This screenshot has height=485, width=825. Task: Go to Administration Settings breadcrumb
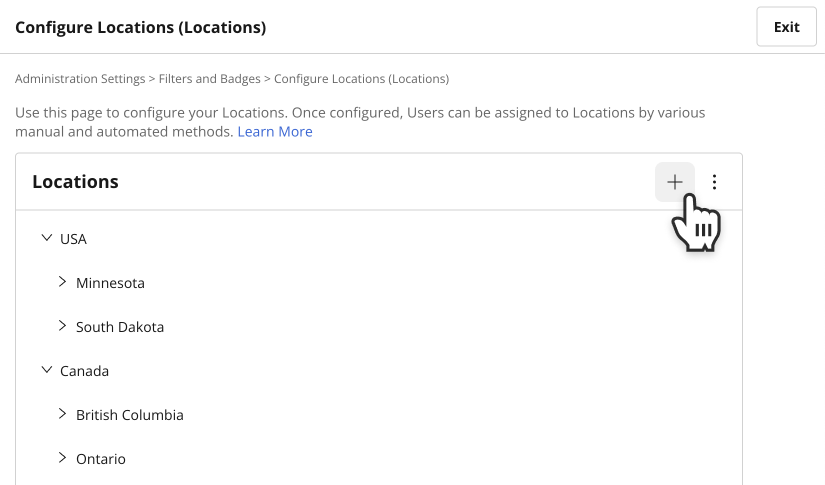pos(80,79)
